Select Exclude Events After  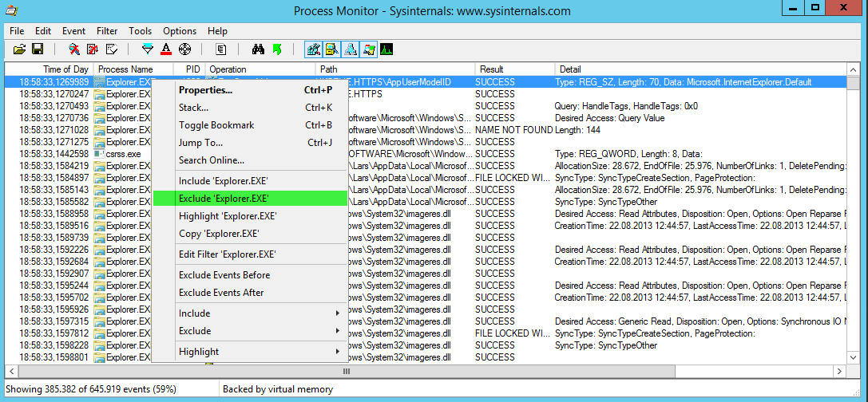(250, 293)
